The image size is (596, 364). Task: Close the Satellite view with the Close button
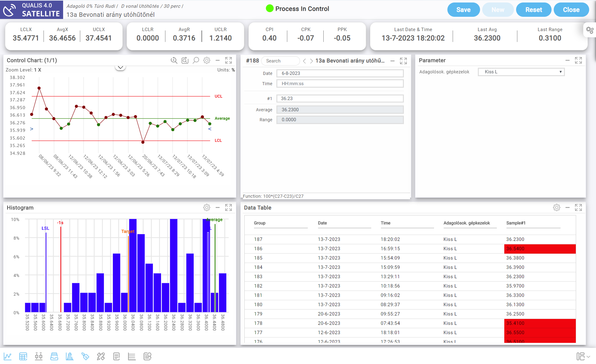click(571, 10)
